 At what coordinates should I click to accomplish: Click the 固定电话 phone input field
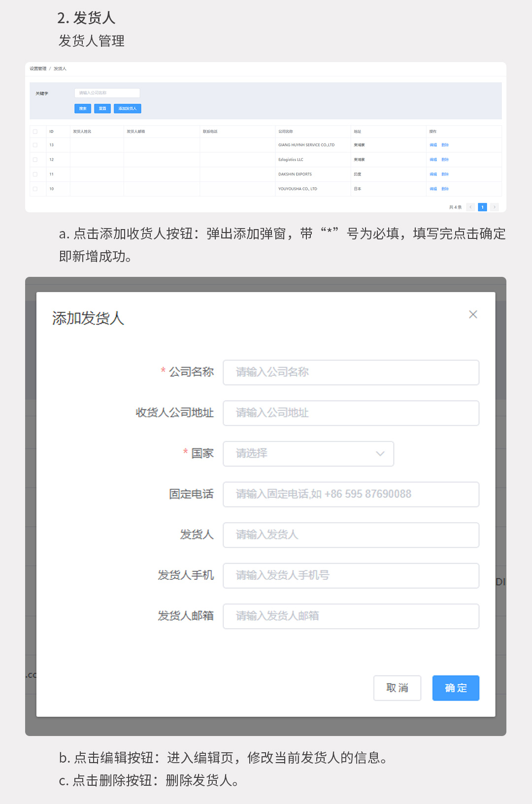point(351,494)
